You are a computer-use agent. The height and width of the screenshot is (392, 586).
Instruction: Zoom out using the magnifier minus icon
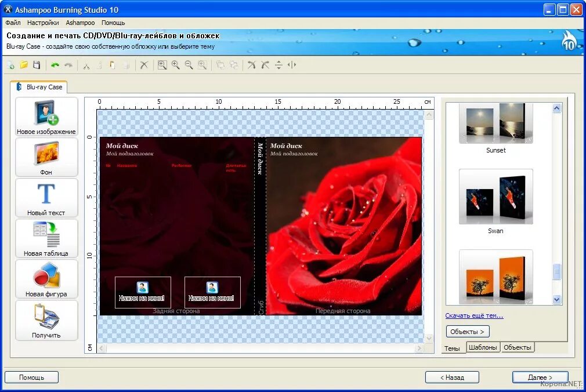pos(189,64)
